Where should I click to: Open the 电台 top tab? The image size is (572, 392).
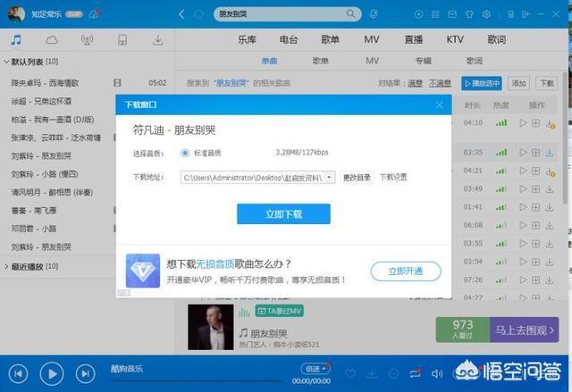(x=289, y=39)
